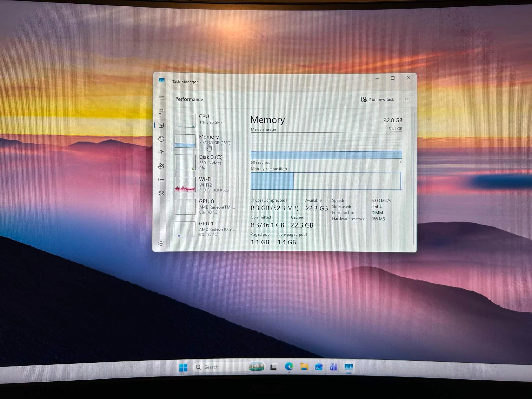Open Outlook from the taskbar

(319, 367)
